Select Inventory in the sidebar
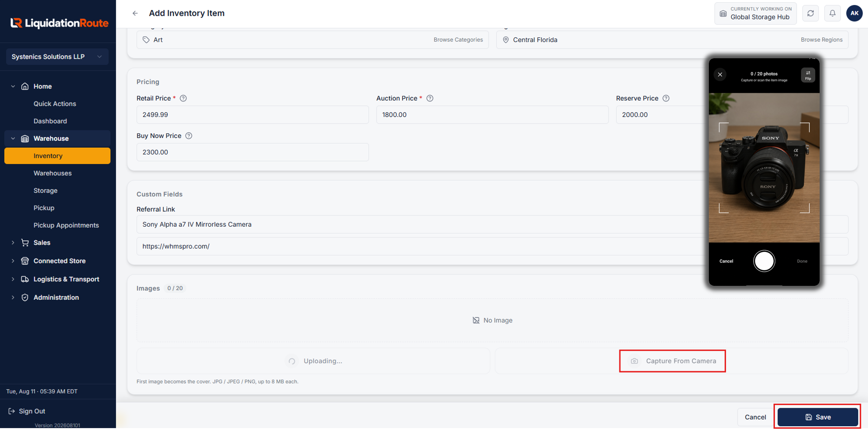The width and height of the screenshot is (868, 429). (57, 156)
